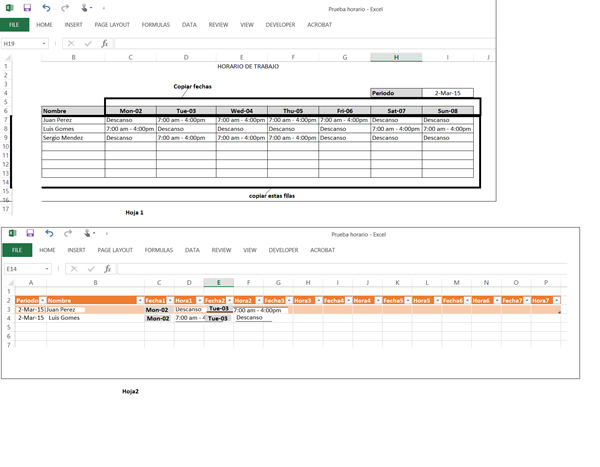Click the HORARIO DE TRABAJO title cell
Screen dimensions: 600x467
click(248, 67)
